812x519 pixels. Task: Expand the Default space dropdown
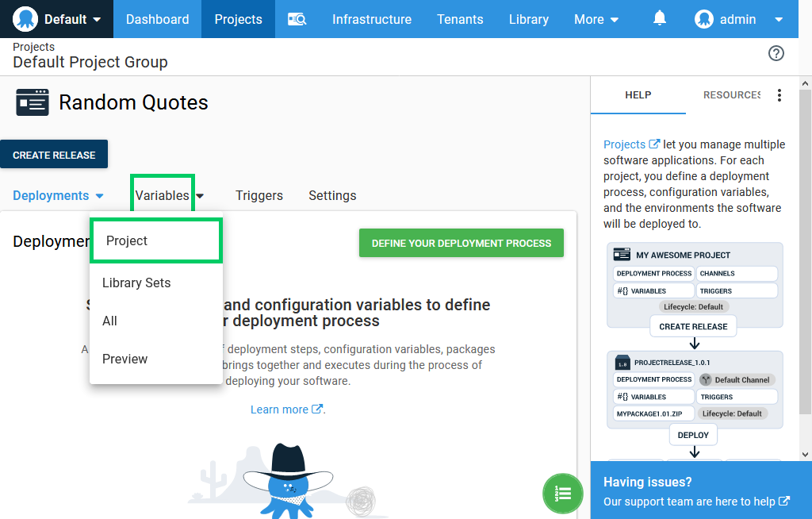coord(97,20)
